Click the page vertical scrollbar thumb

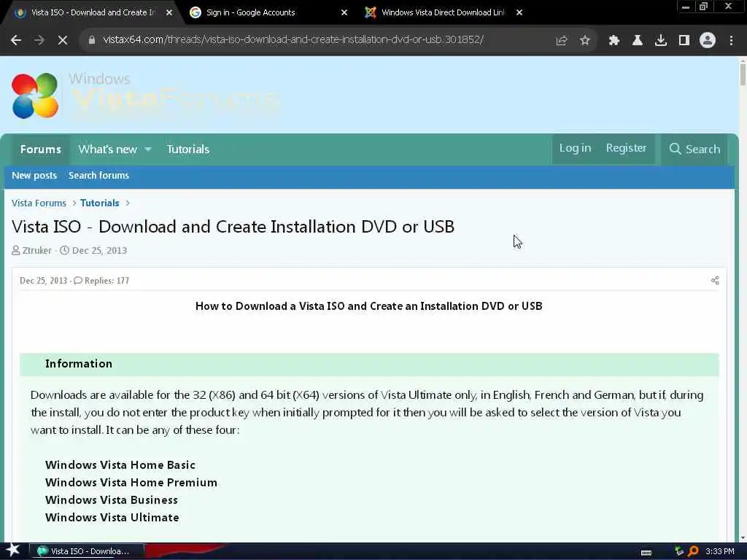(x=742, y=74)
